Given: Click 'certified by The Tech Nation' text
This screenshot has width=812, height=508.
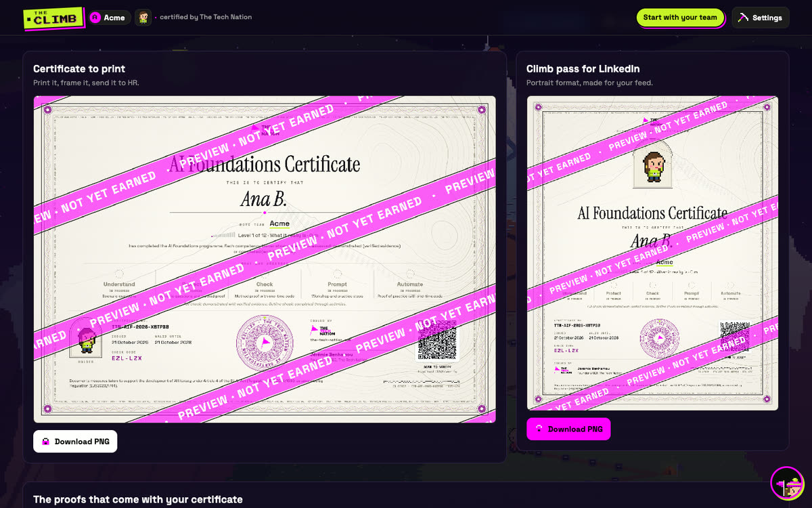Looking at the screenshot, I should [x=206, y=18].
